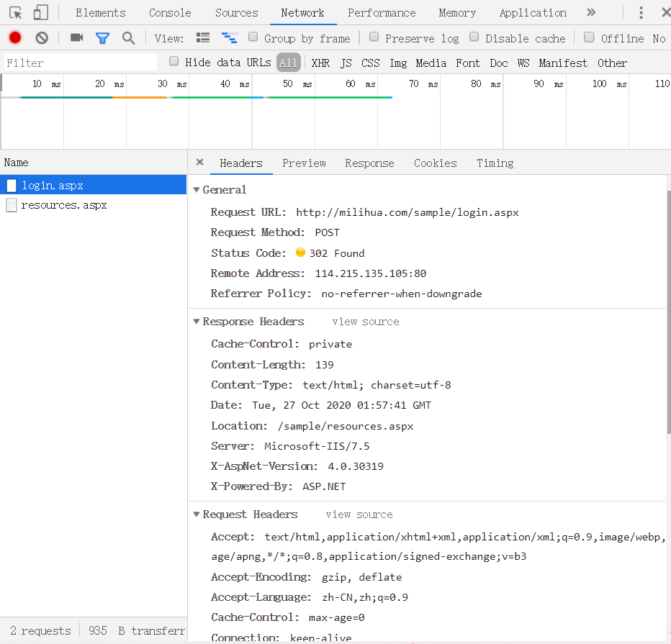
Task: View the Cookies detail tab
Action: 435,163
